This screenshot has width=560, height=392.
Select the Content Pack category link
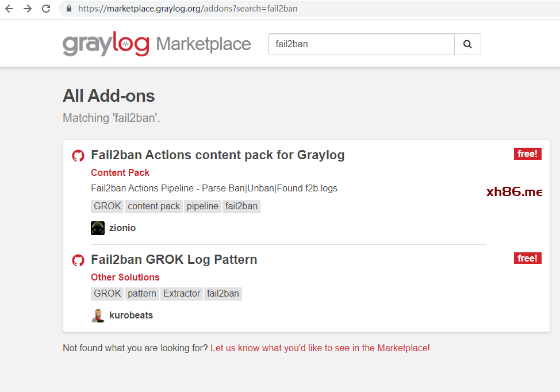coord(120,172)
